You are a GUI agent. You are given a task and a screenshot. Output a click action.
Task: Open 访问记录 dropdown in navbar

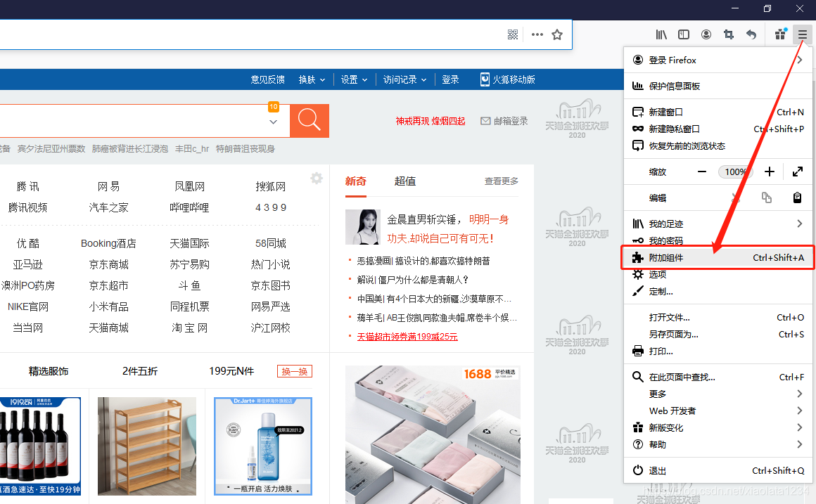point(405,79)
